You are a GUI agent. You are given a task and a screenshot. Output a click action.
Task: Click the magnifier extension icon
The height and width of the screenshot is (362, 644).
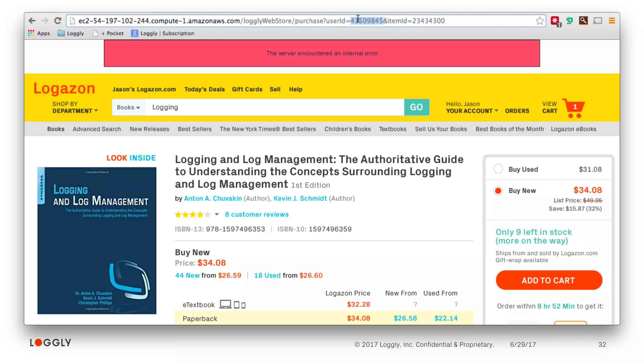point(583,21)
